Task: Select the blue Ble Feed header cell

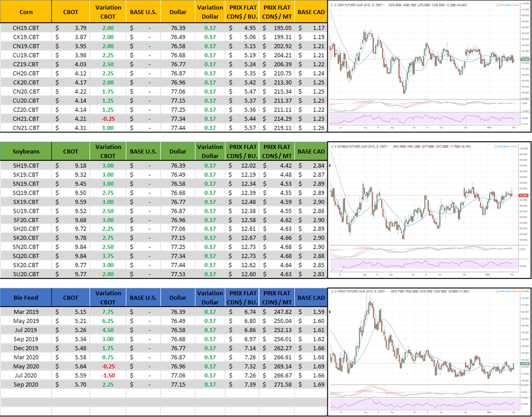Action: [x=26, y=298]
